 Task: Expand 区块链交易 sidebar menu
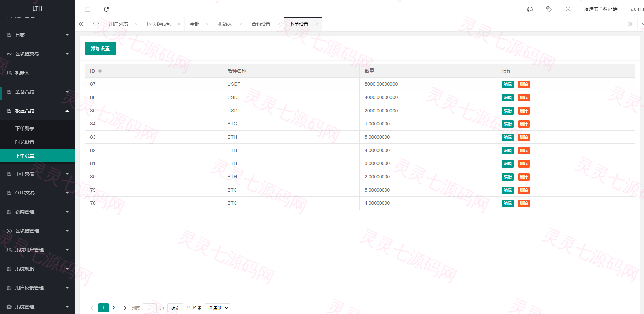(37, 54)
